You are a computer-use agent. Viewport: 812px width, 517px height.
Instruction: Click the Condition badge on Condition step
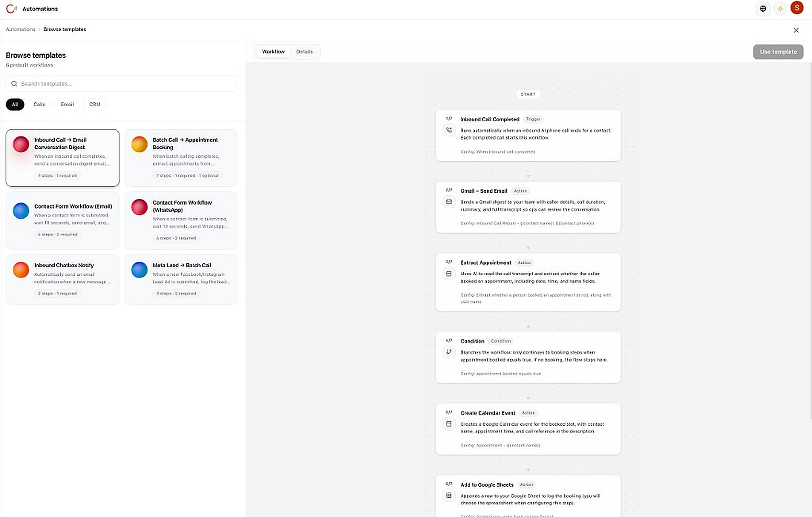501,341
